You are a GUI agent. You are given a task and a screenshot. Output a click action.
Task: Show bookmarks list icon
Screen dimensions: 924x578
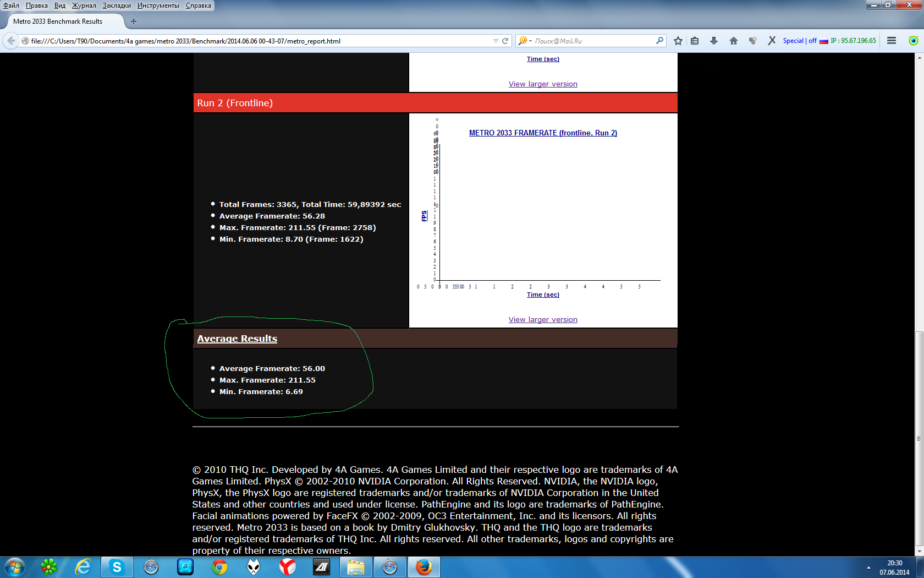click(x=695, y=41)
